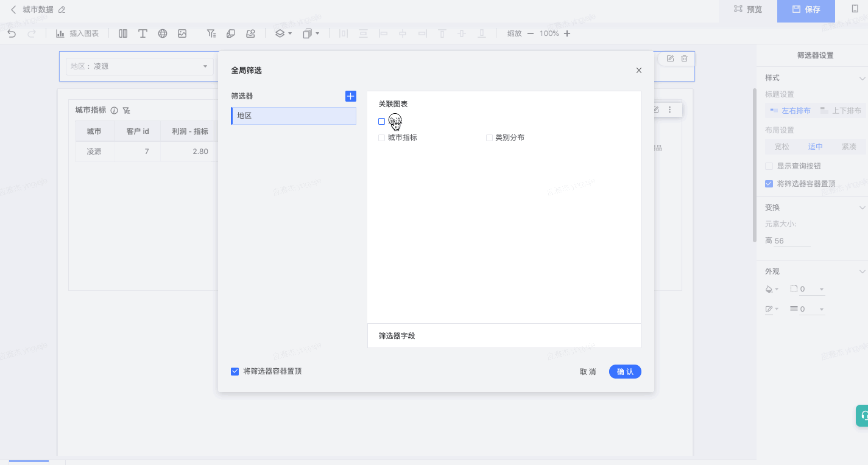Go back using the arrow beside 城市数据
The image size is (868, 465).
(13, 10)
